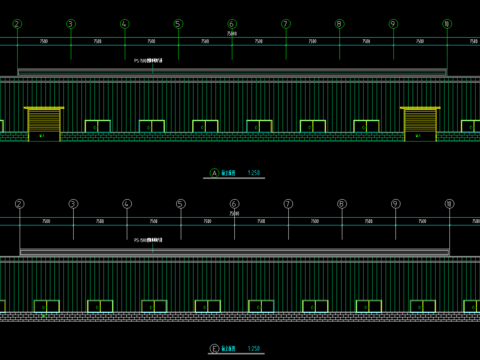The height and width of the screenshot is (360, 480).
Task: Click the roof ridge strip on elevation A
Action: tap(232, 72)
